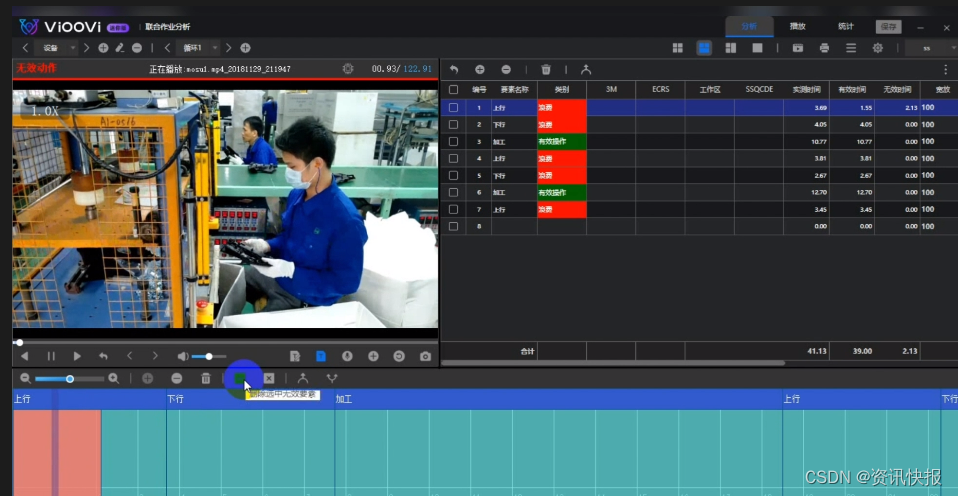Select the single-pane layout icon
The image size is (958, 496).
(x=757, y=48)
